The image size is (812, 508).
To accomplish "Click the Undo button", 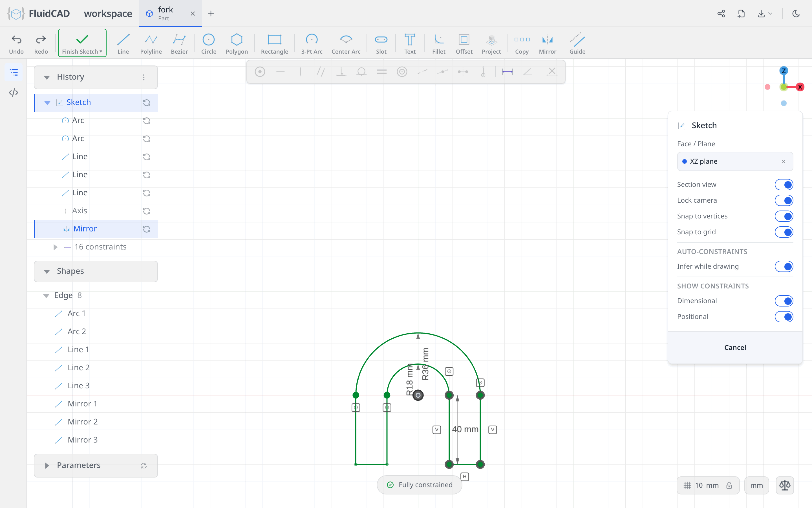I will tap(16, 43).
